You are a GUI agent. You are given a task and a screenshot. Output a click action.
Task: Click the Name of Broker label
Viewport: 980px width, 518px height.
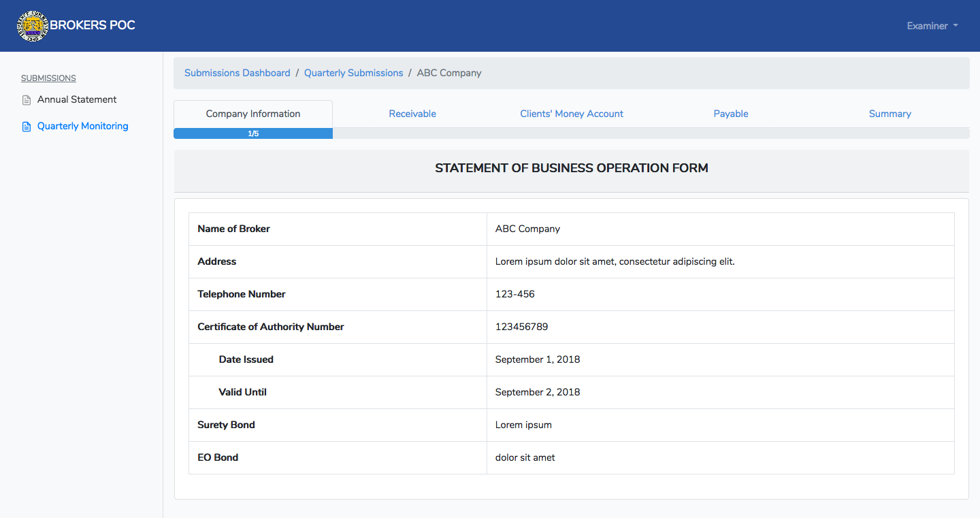coord(233,229)
